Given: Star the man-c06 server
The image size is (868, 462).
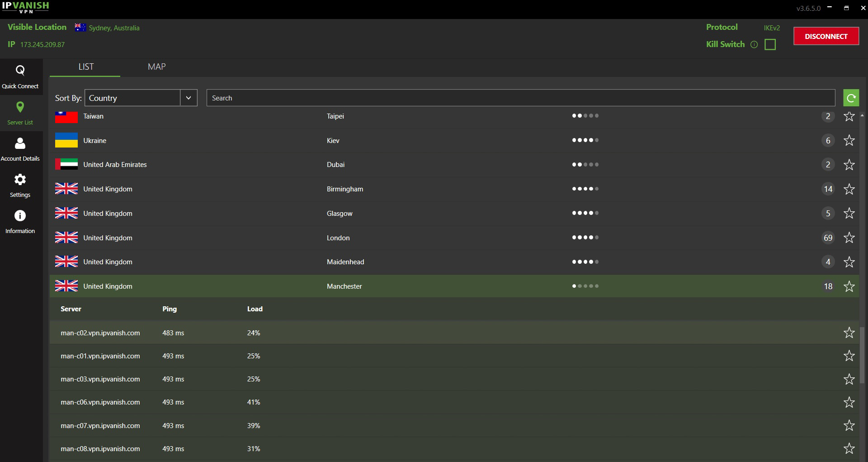Looking at the screenshot, I should tap(849, 402).
